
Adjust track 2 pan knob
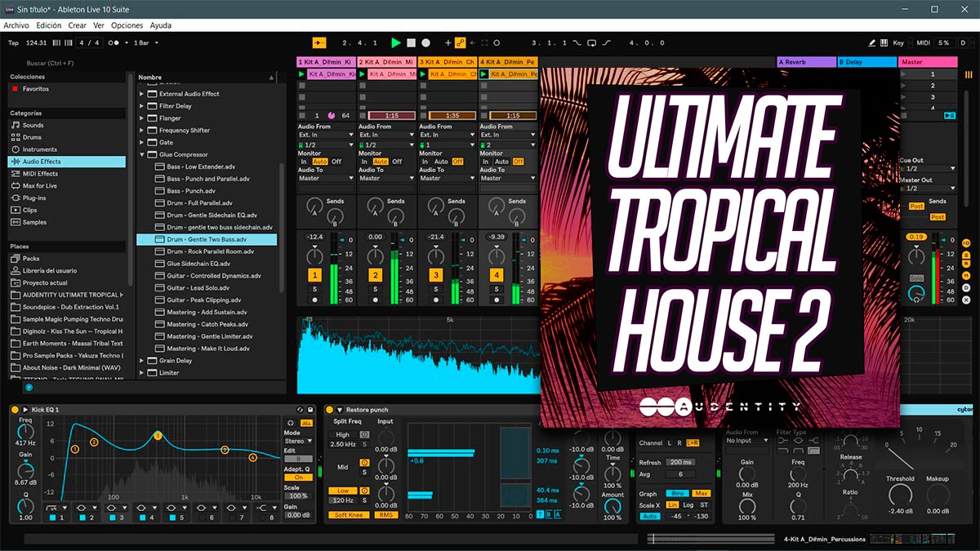(376, 256)
